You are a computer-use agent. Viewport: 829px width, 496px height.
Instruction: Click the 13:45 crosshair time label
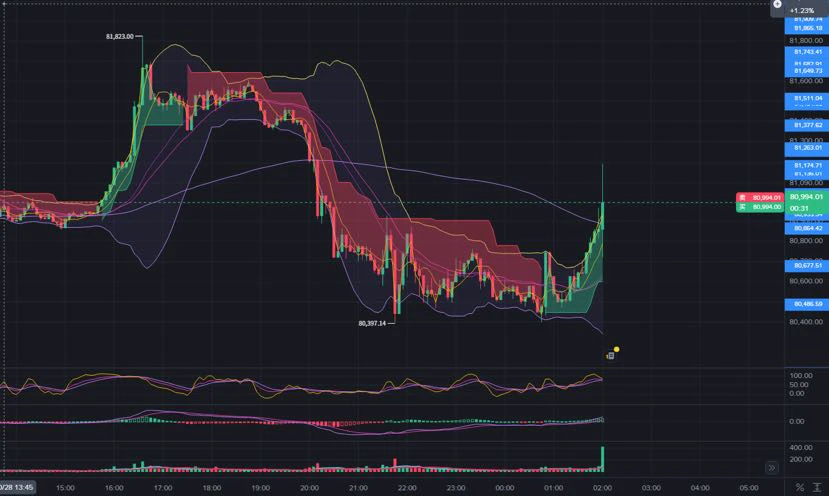point(17,487)
